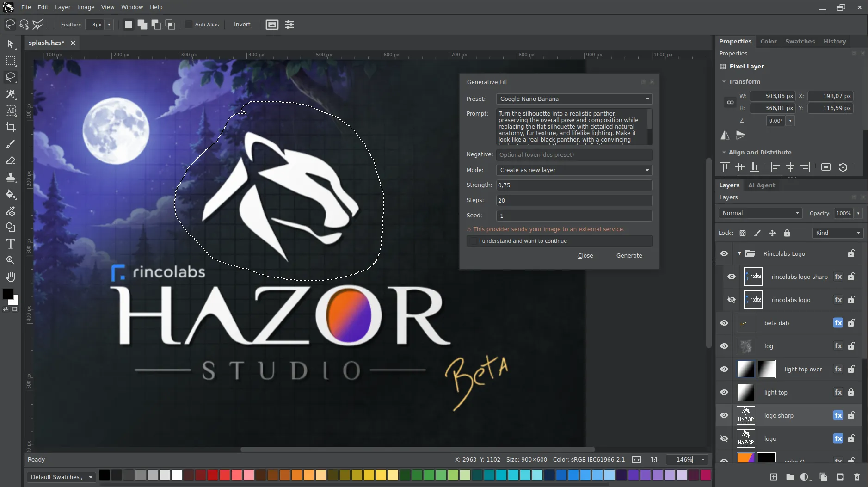Click the intersect selection mode icon
Image resolution: width=868 pixels, height=487 pixels.
[x=170, y=25]
